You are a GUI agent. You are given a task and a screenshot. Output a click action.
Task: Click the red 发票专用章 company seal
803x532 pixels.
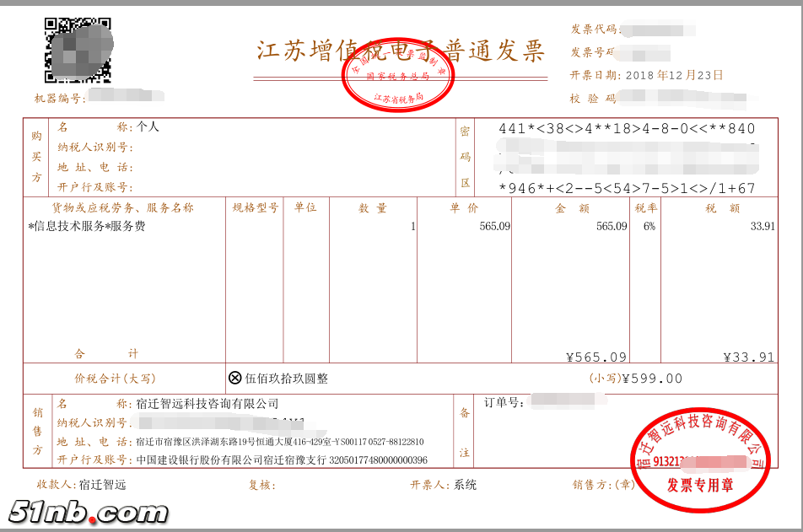tap(700, 461)
